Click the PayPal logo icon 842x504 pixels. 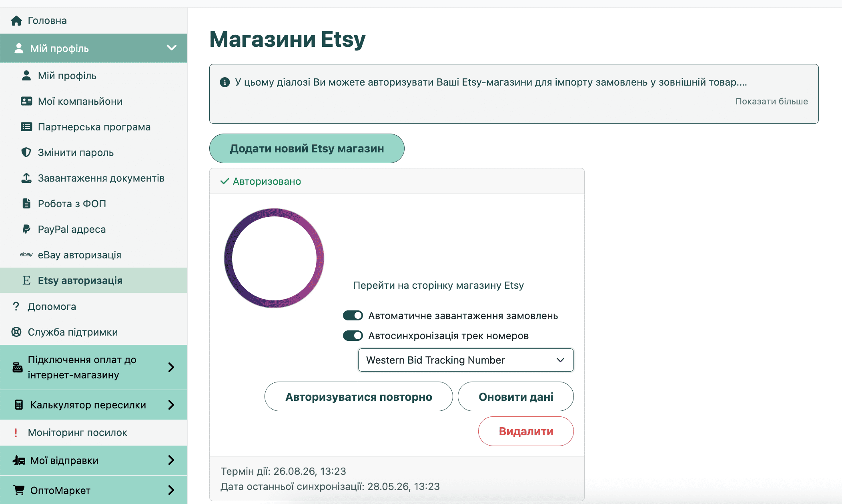click(26, 229)
